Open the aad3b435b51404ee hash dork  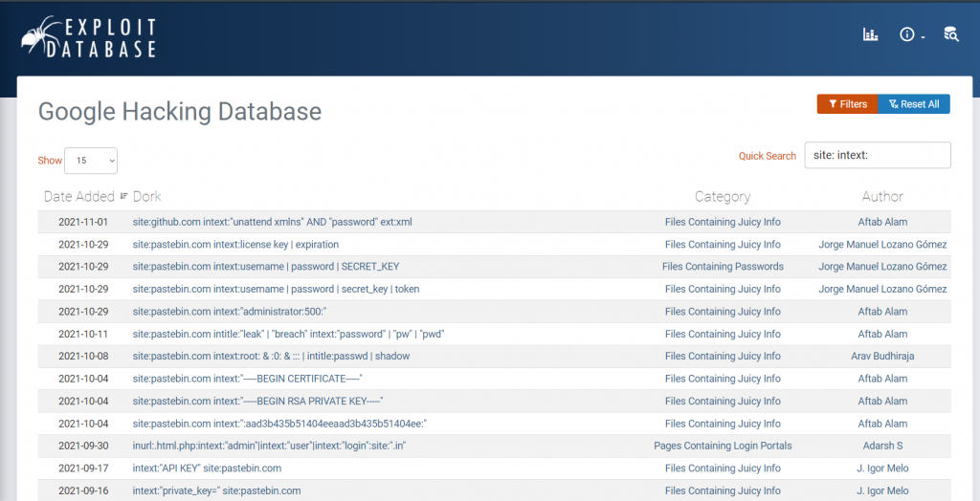pos(279,424)
